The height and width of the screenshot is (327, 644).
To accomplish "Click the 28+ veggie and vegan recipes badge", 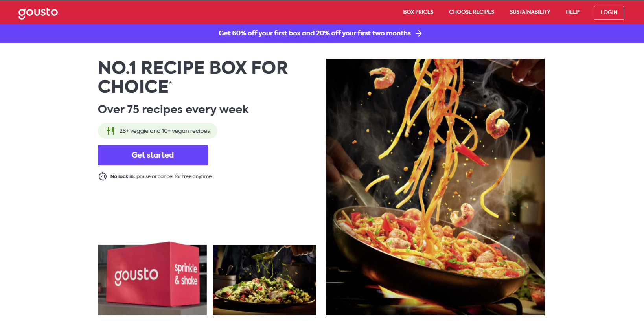I will (158, 131).
